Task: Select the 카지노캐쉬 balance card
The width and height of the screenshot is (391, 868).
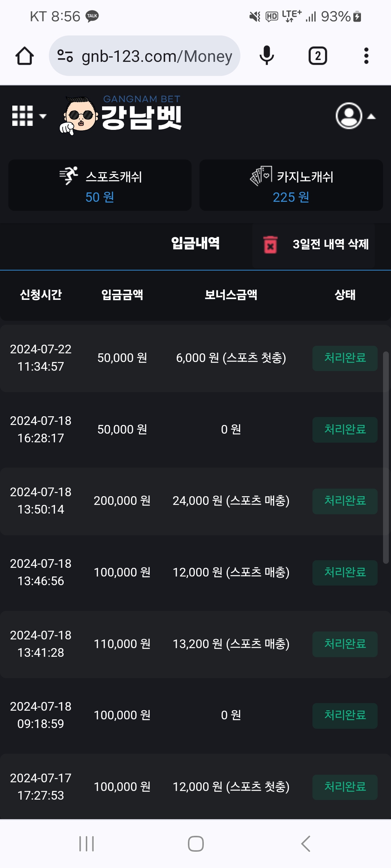Action: point(291,185)
